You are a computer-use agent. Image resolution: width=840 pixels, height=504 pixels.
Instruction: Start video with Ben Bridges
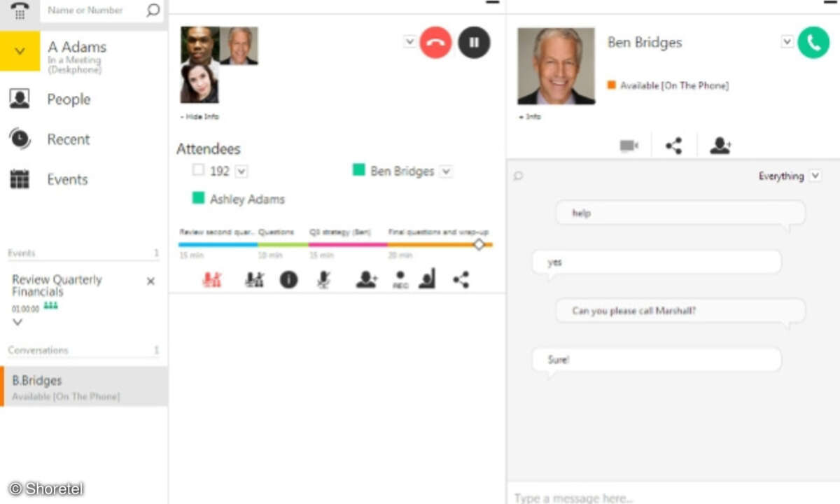pyautogui.click(x=629, y=146)
